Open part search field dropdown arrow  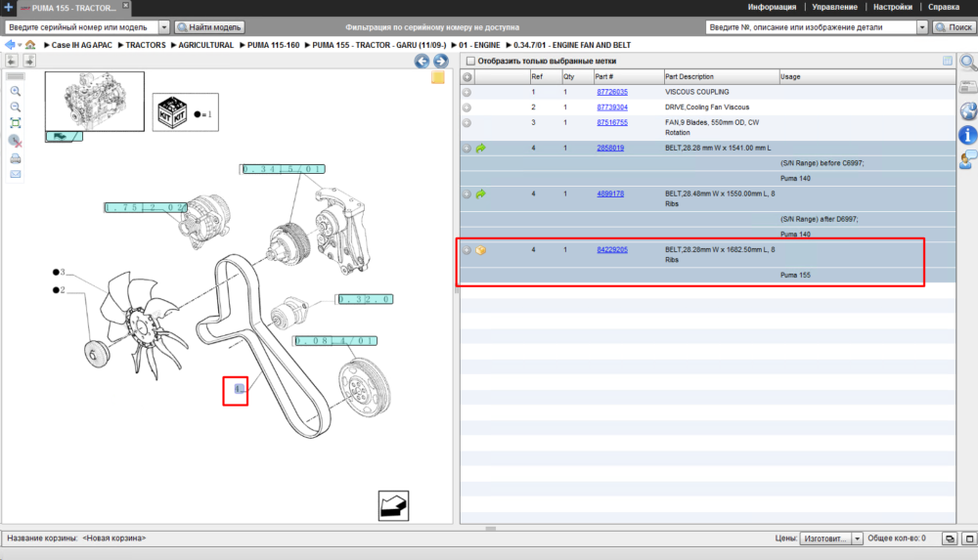click(x=922, y=27)
